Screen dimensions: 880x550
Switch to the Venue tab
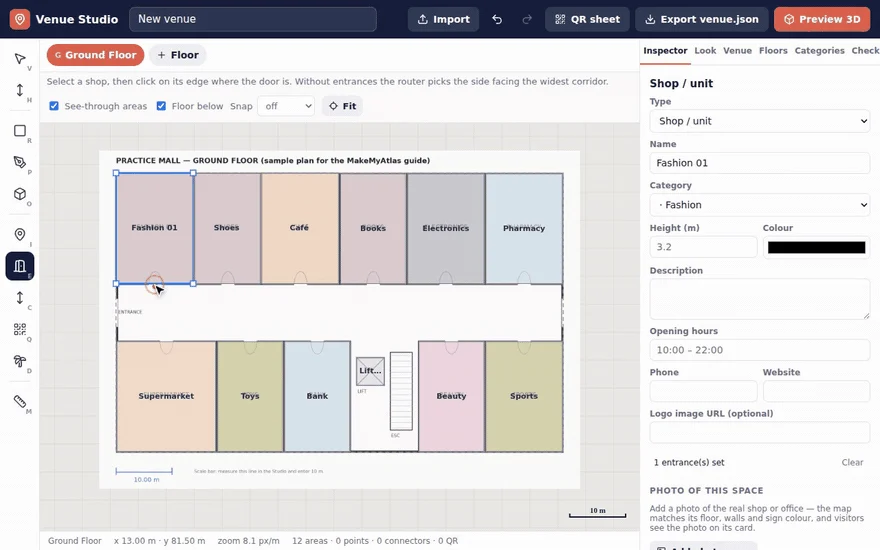pyautogui.click(x=737, y=51)
